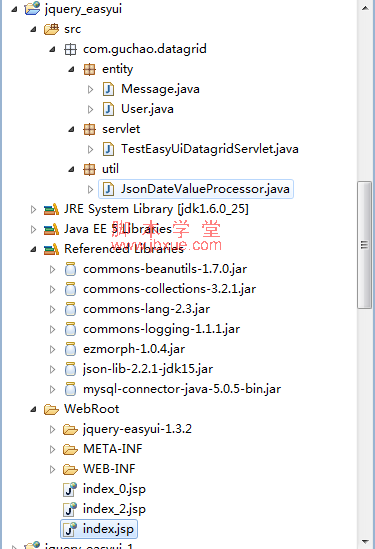Screen dimensions: 375x549
Task: Expand the json-lib-2.2.1-jdk15.jar arrow
Action: point(52,369)
